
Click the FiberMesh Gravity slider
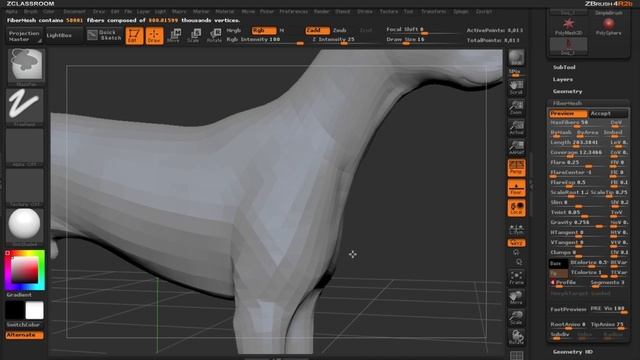coord(579,223)
